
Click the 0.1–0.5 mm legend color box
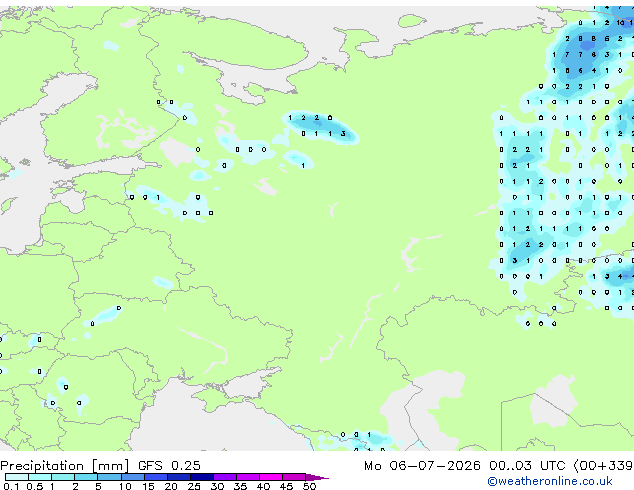point(17,477)
